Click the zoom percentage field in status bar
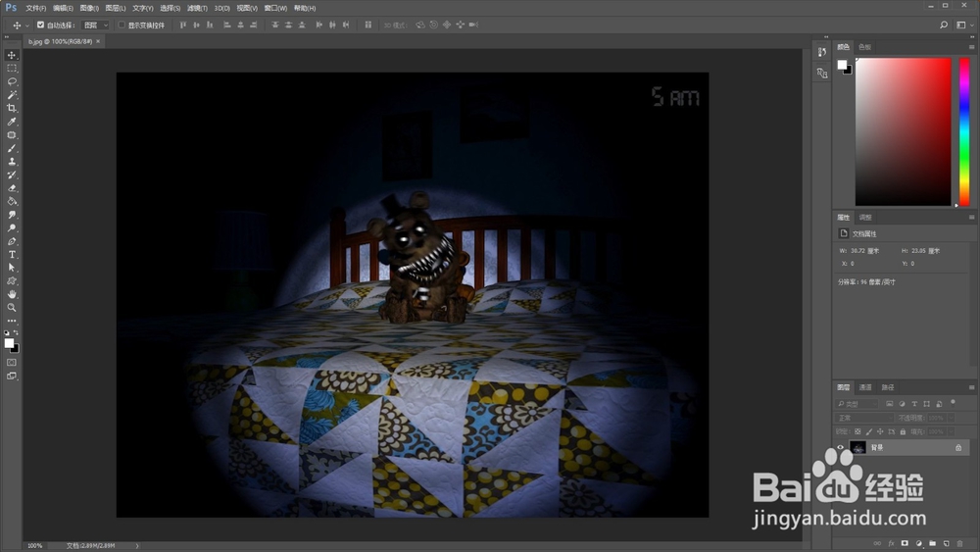 34,546
